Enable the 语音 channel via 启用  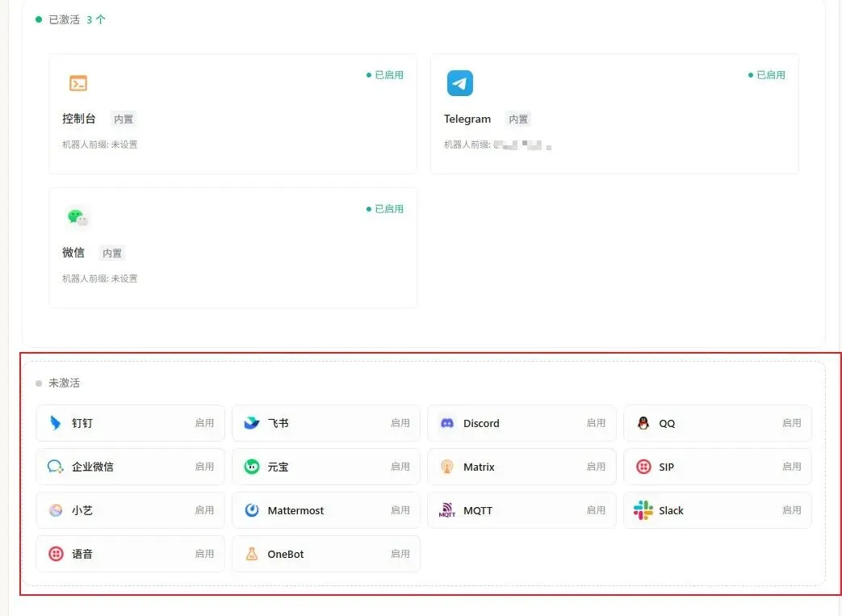(x=204, y=554)
